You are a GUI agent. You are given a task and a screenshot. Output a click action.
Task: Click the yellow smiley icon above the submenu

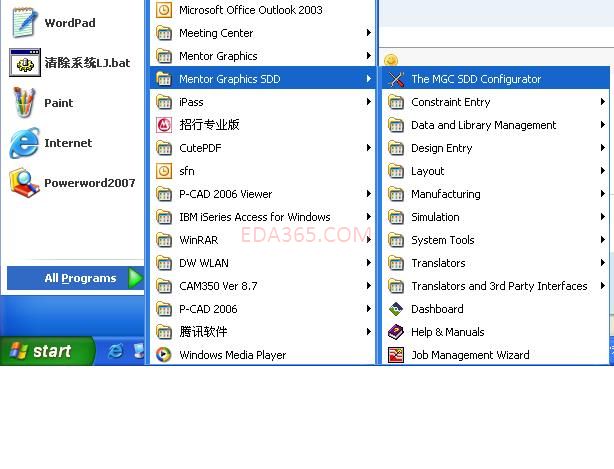pos(391,60)
